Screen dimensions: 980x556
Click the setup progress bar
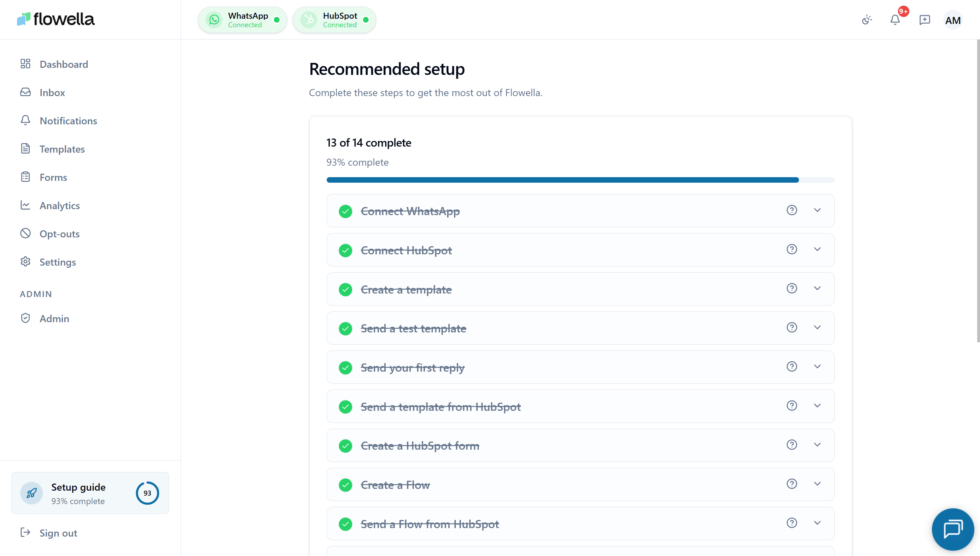(581, 180)
